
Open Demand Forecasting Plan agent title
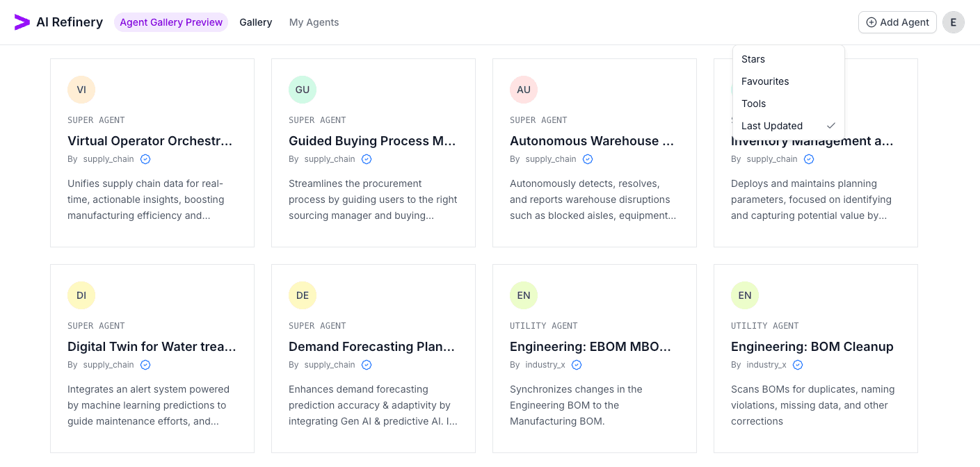371,347
